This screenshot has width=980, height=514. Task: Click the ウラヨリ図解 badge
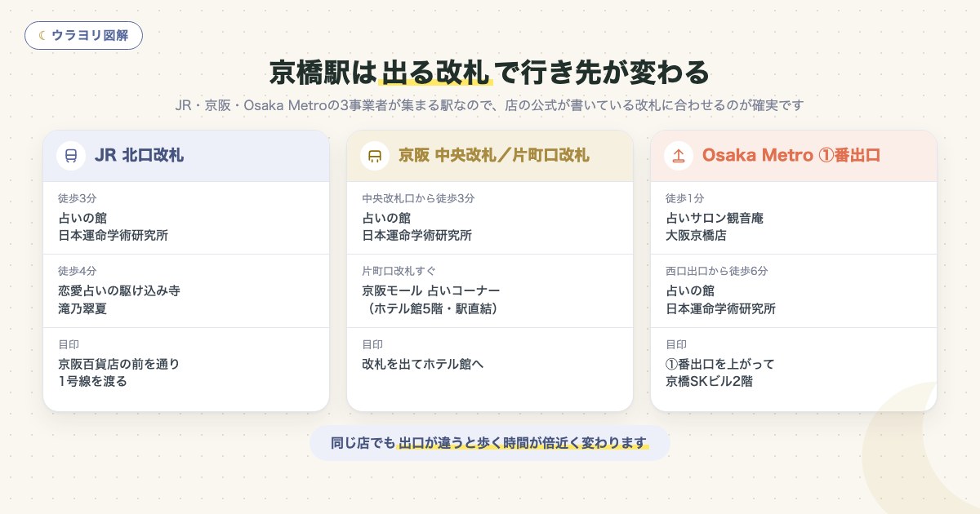pyautogui.click(x=83, y=36)
